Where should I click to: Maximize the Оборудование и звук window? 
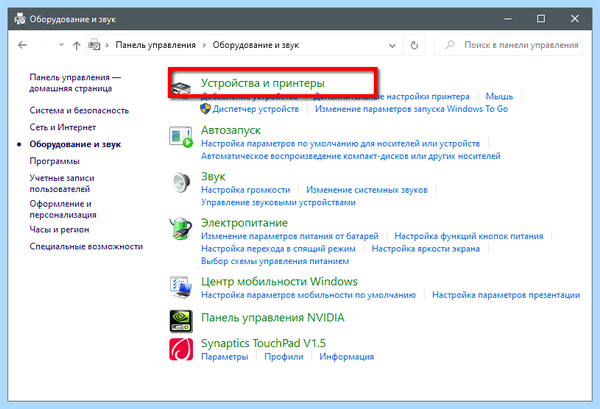(x=541, y=18)
